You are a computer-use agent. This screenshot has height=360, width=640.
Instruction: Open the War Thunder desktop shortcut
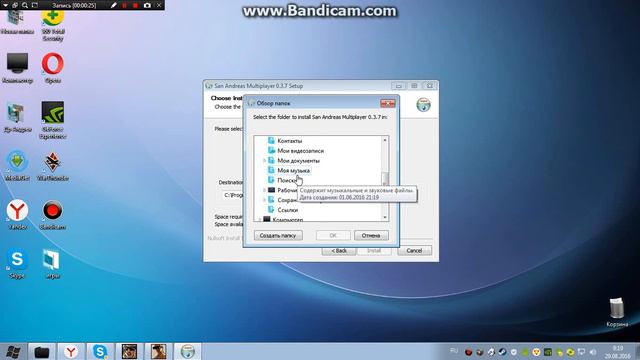pos(53,166)
